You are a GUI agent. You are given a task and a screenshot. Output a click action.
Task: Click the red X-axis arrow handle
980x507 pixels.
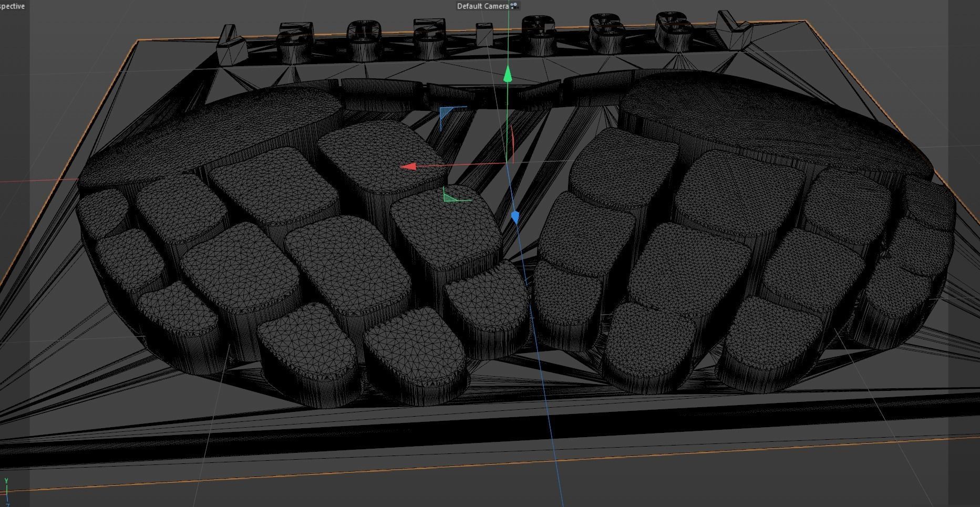409,167
